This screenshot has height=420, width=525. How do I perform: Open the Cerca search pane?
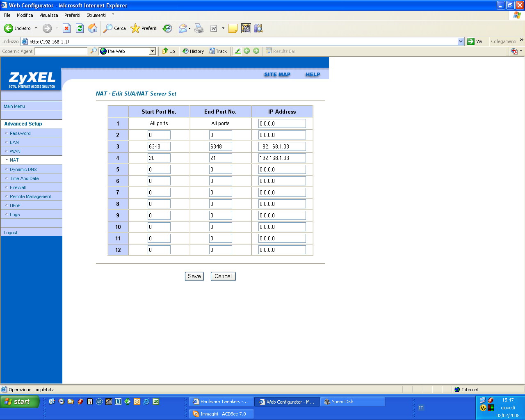(x=114, y=28)
